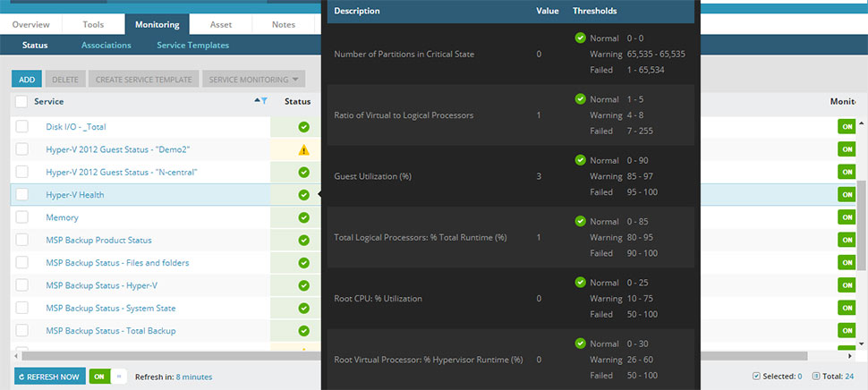
Task: Click Normal check icon for Number of Partitions in Critical State
Action: coord(580,38)
